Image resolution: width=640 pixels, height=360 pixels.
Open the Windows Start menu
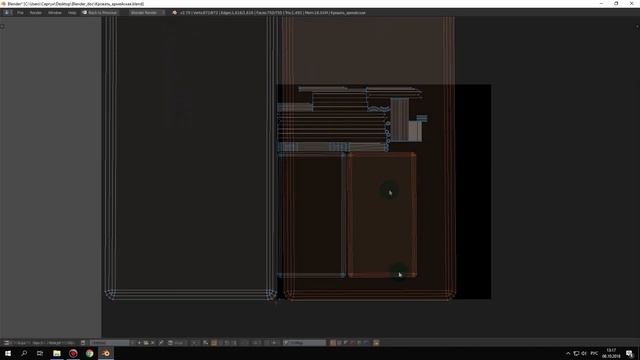[x=8, y=353]
